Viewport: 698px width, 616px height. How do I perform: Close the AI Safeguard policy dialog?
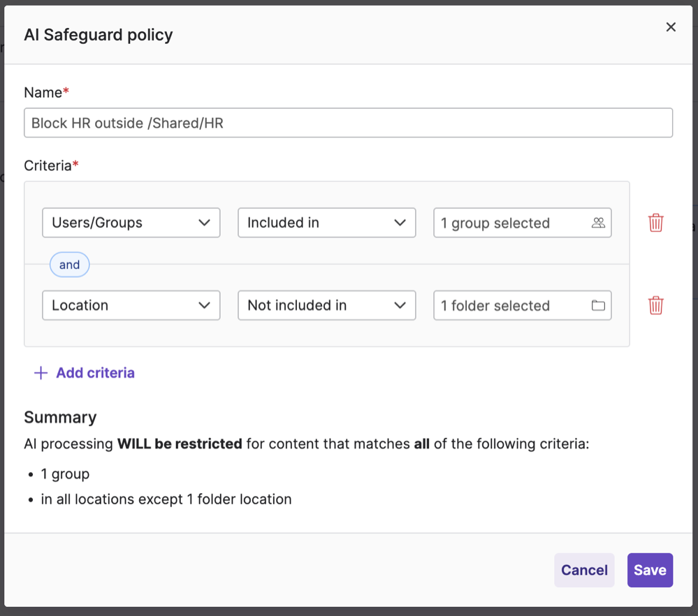tap(671, 27)
